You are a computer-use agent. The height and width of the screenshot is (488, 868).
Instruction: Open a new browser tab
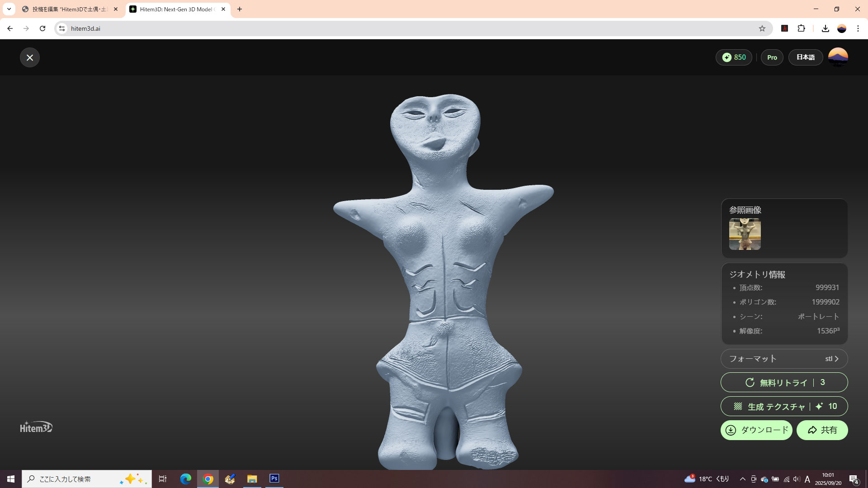(240, 9)
